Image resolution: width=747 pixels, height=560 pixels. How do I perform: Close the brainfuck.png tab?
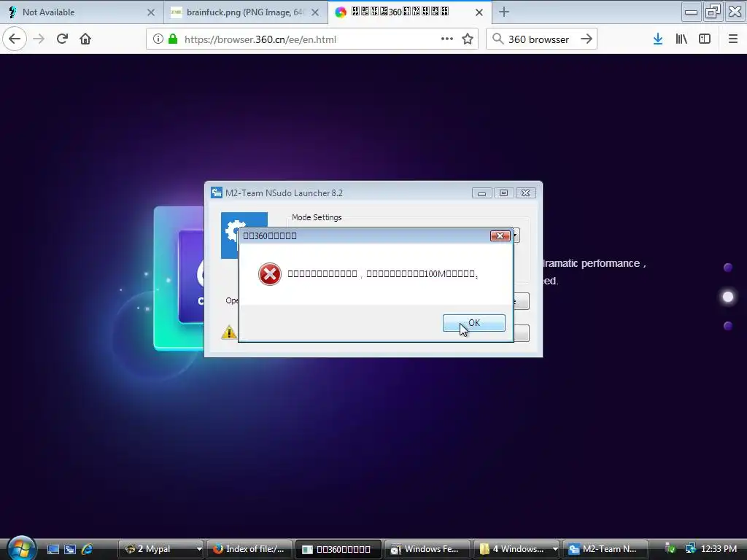[x=315, y=12]
